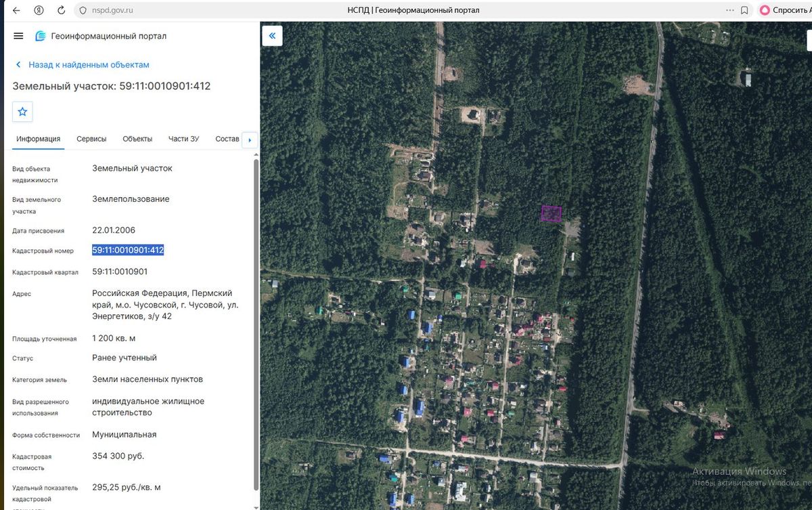Click the highlighted cadastral number value 59:11:0010901:412
The image size is (812, 510).
(128, 250)
